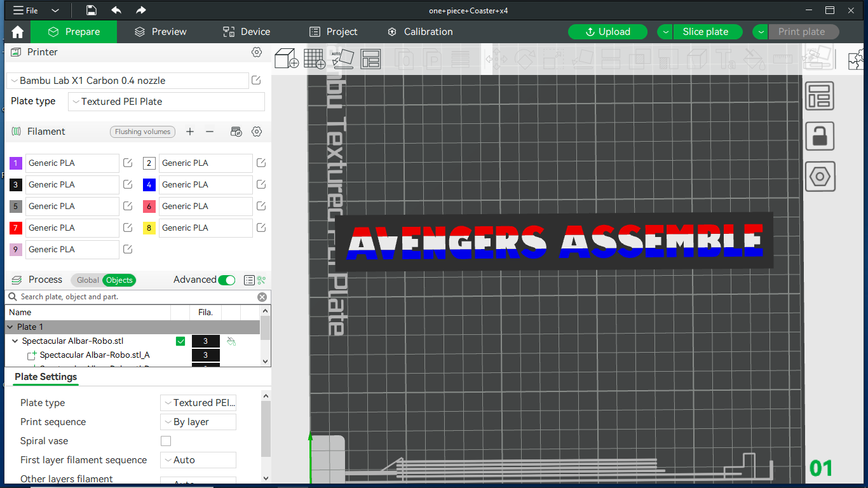Add a filament with the plus icon
The width and height of the screenshot is (868, 488).
pyautogui.click(x=190, y=132)
